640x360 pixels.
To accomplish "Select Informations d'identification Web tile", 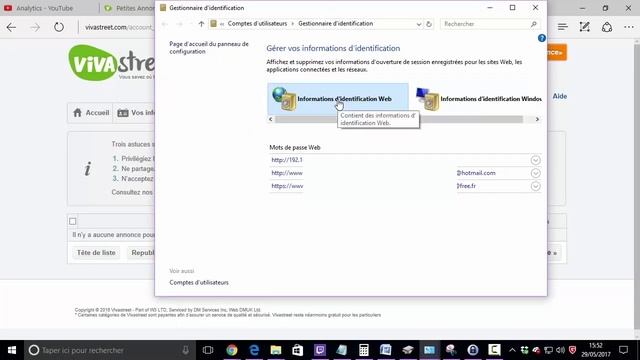I will 338,99.
